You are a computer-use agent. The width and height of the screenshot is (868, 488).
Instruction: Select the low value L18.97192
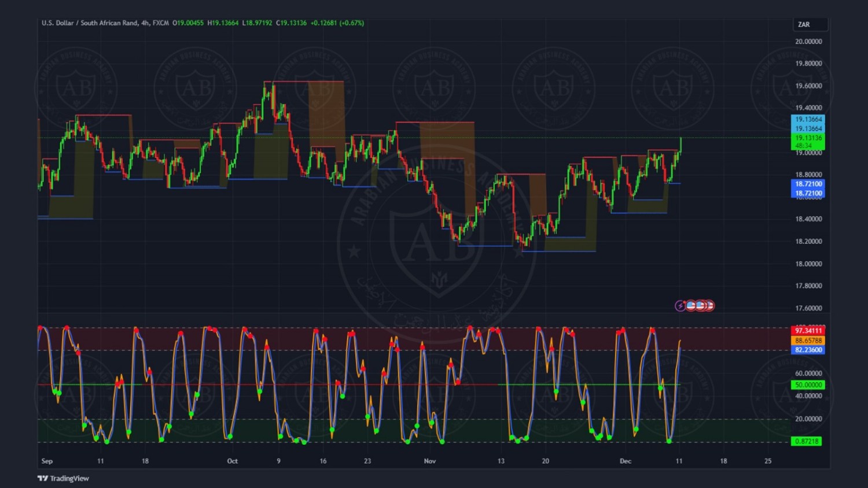pyautogui.click(x=257, y=23)
